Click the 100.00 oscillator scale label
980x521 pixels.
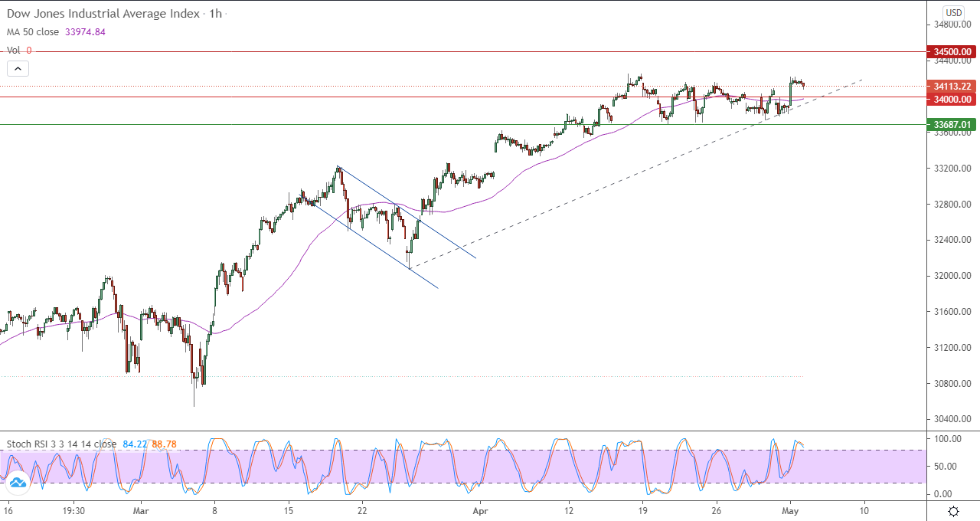947,439
